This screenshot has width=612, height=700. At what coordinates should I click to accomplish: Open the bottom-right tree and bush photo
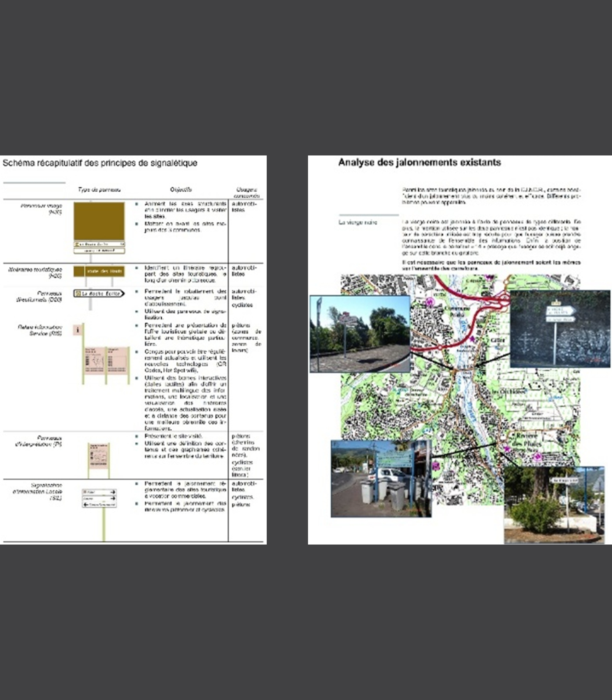pos(554,505)
